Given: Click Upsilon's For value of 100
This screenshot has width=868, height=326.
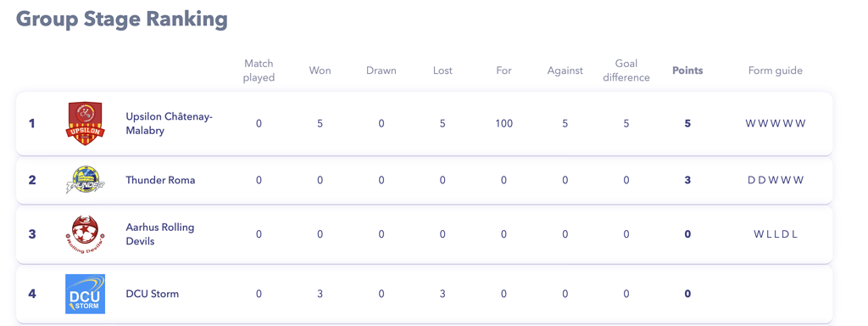Looking at the screenshot, I should pyautogui.click(x=504, y=124).
